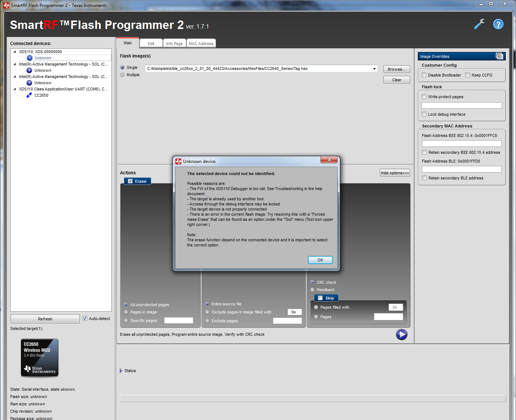Select the Readback radio button
The height and width of the screenshot is (420, 516).
[312, 290]
